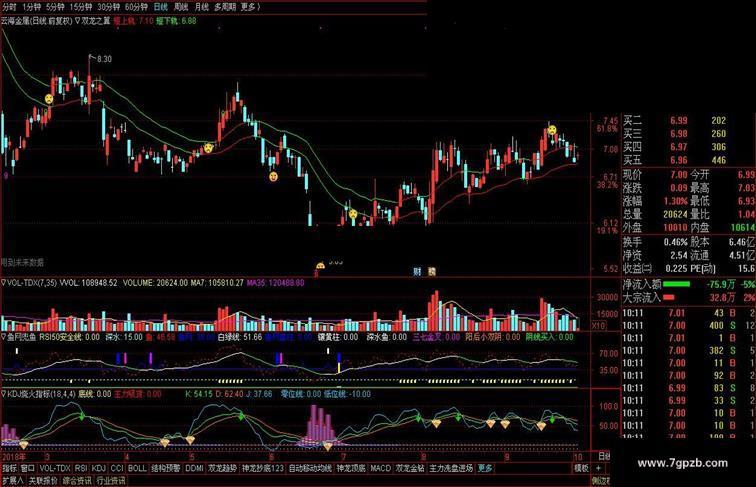Image resolution: width=756 pixels, height=487 pixels.
Task: Open the 模板 template menu
Action: click(581, 468)
